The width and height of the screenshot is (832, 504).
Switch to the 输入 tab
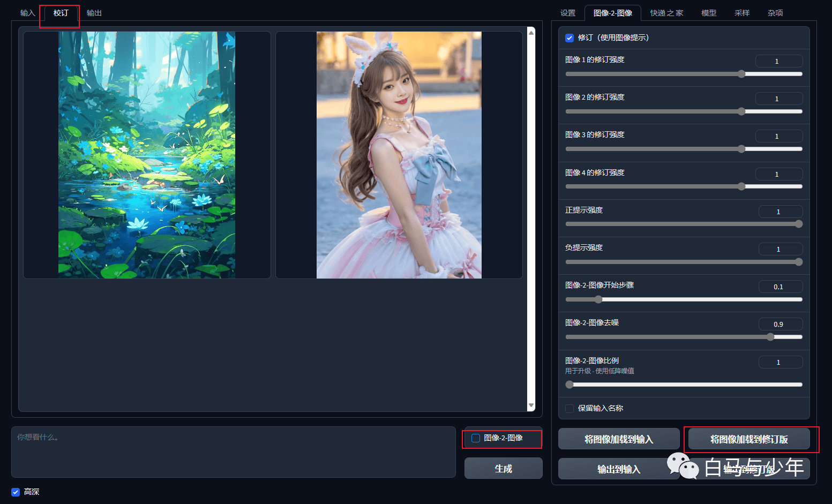tap(27, 13)
